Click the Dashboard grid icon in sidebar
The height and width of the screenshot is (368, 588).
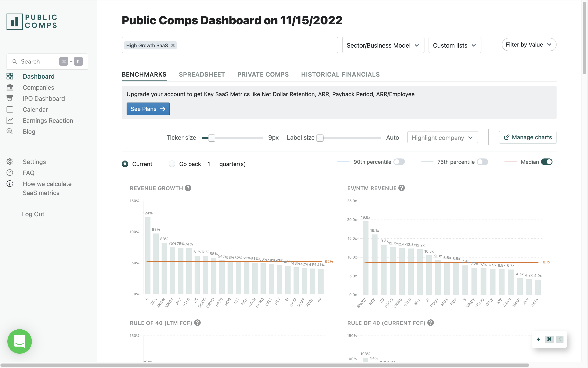pos(10,76)
